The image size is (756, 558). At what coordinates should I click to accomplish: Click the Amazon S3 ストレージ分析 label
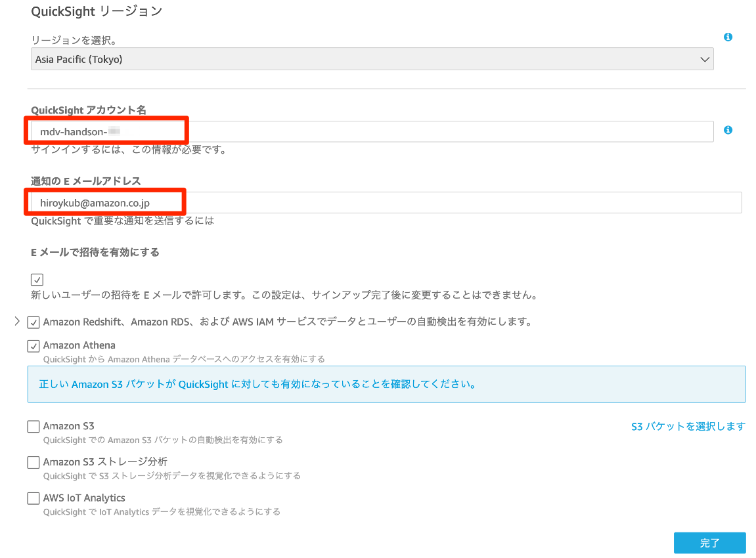click(x=105, y=461)
